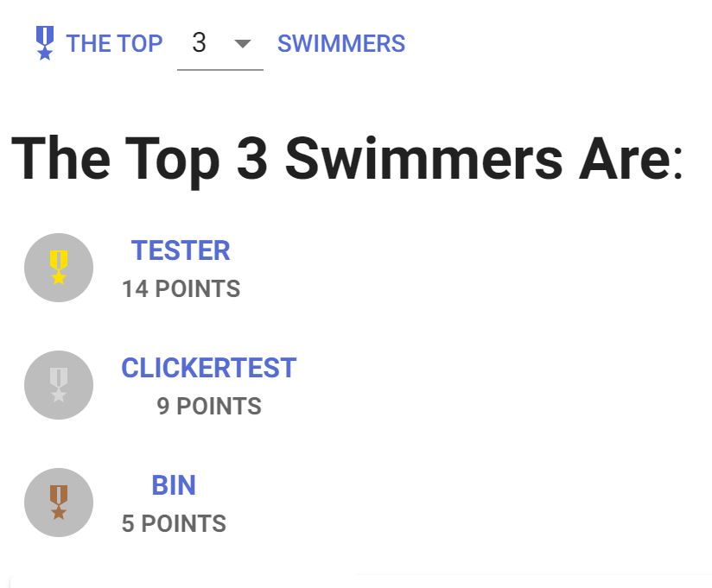Click the SWIMMERS label in the top bar
Viewport: 712px width, 588px height.
pyautogui.click(x=341, y=43)
